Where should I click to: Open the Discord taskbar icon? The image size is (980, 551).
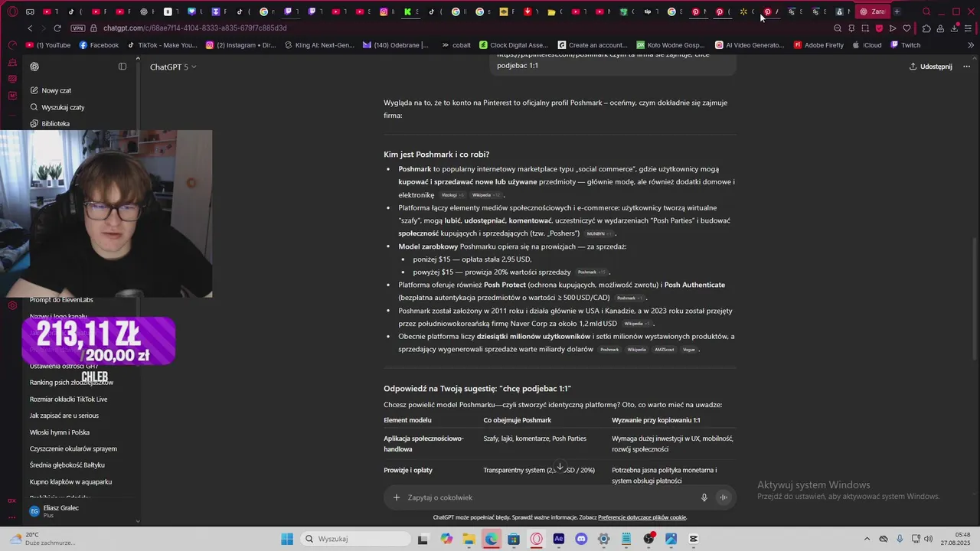coord(581,539)
